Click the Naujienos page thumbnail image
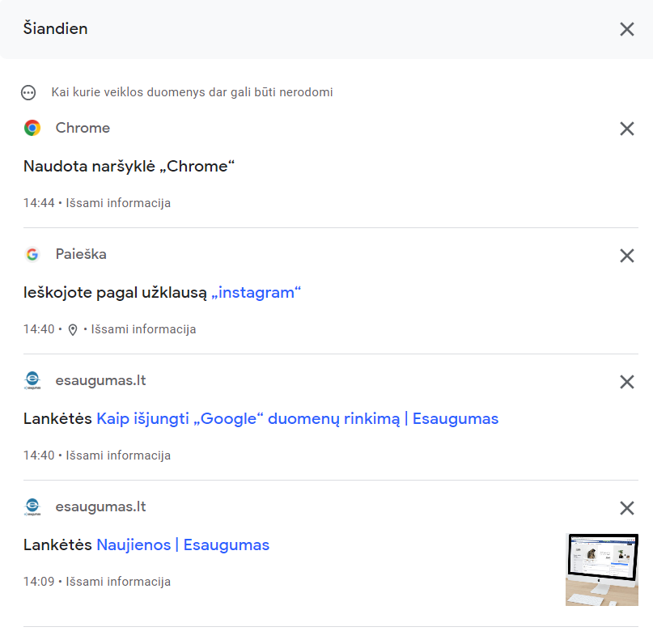 (602, 570)
